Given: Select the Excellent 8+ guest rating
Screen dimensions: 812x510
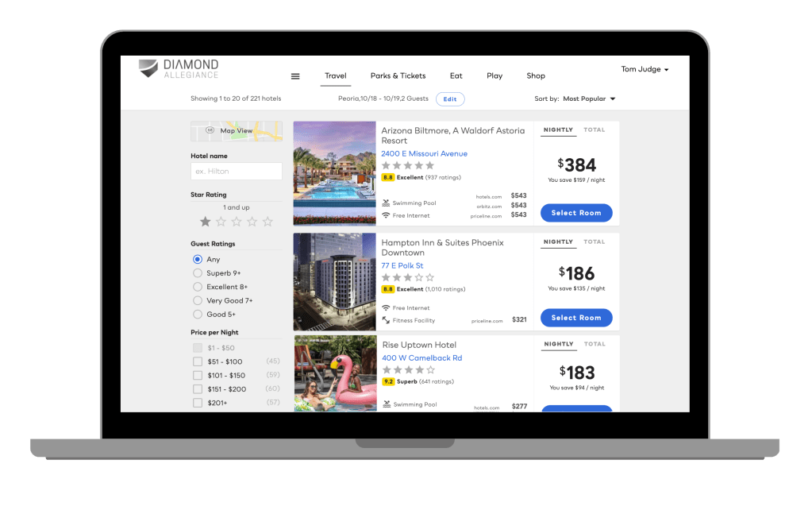Looking at the screenshot, I should (198, 287).
